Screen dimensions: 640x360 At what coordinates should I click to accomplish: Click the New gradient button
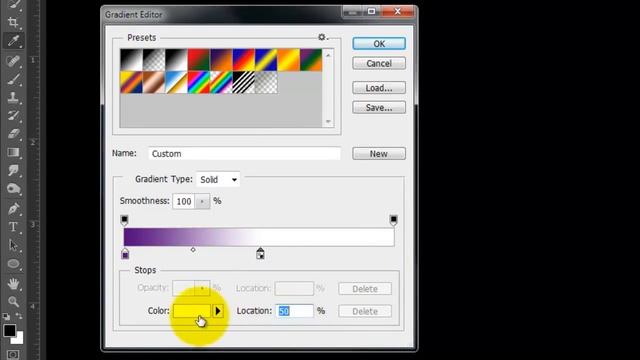coord(379,154)
